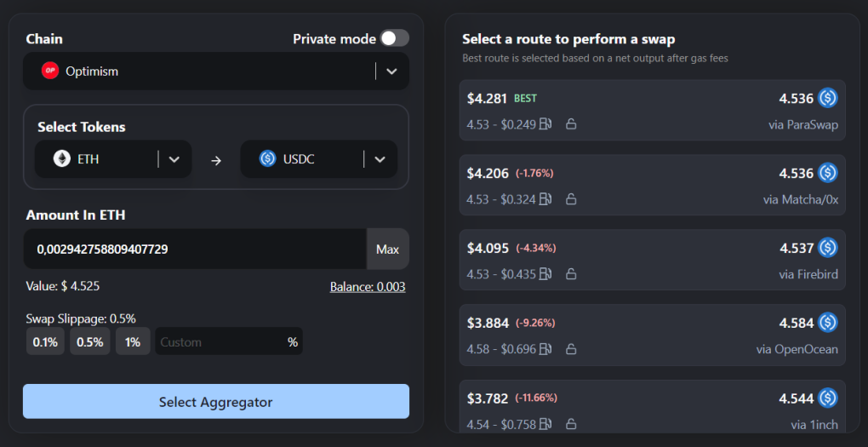The height and width of the screenshot is (447, 868).
Task: Click the green BEST label
Action: [525, 99]
